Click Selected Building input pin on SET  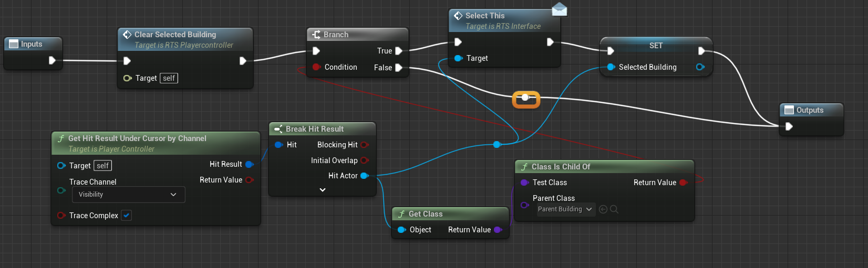pyautogui.click(x=611, y=67)
